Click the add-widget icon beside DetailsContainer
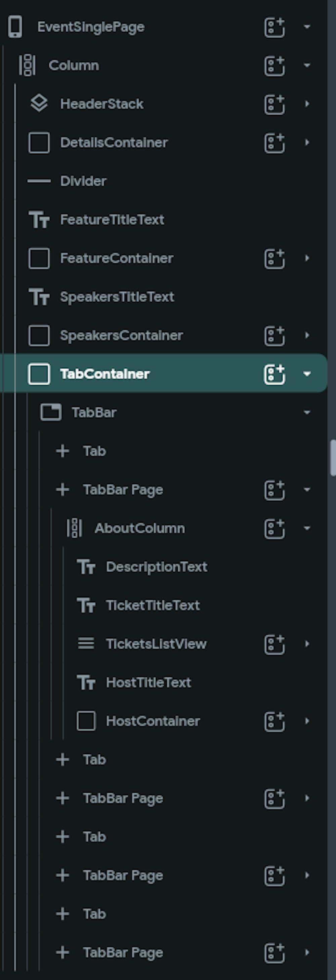 click(275, 143)
